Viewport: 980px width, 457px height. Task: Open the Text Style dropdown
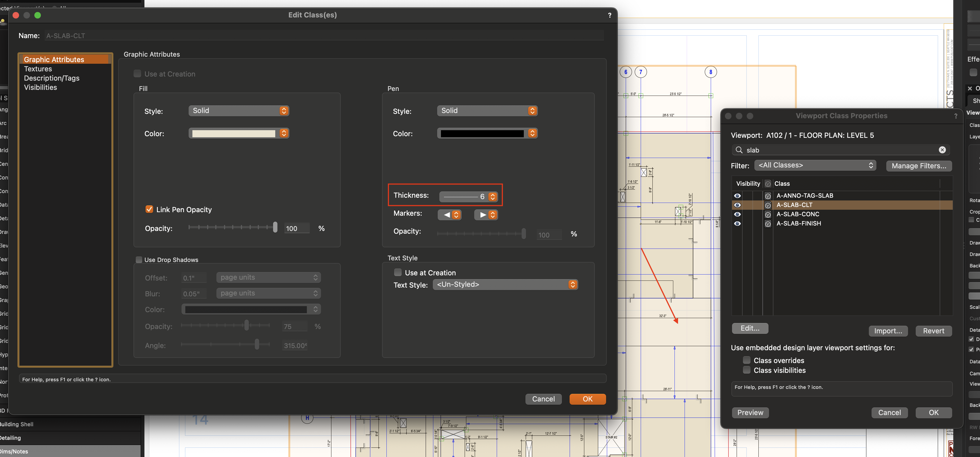click(x=505, y=284)
